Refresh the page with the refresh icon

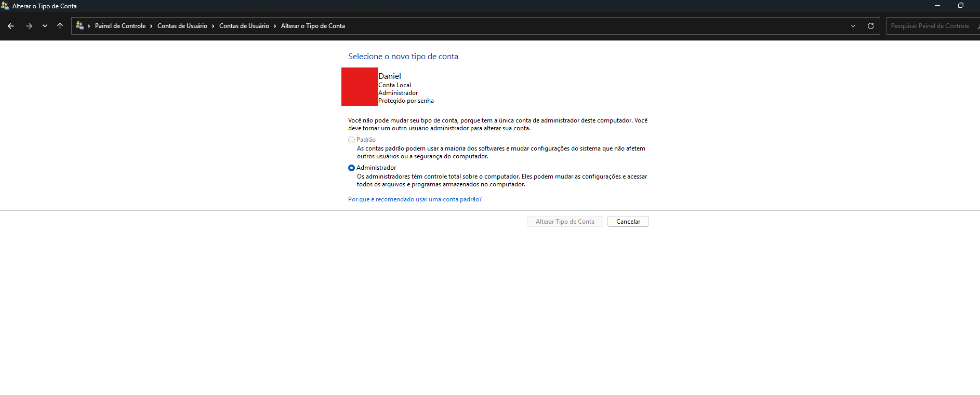pos(871,26)
